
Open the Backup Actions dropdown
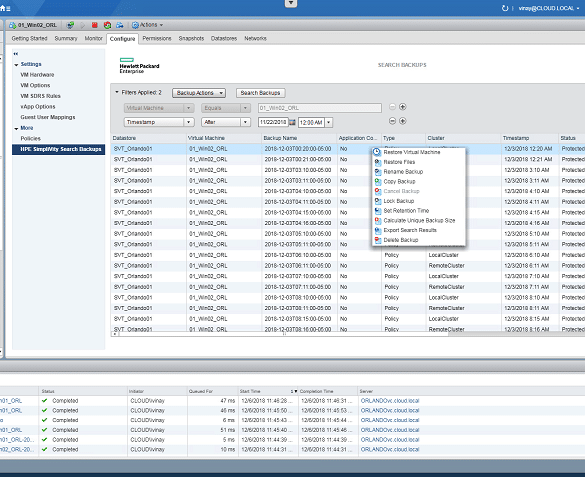199,93
